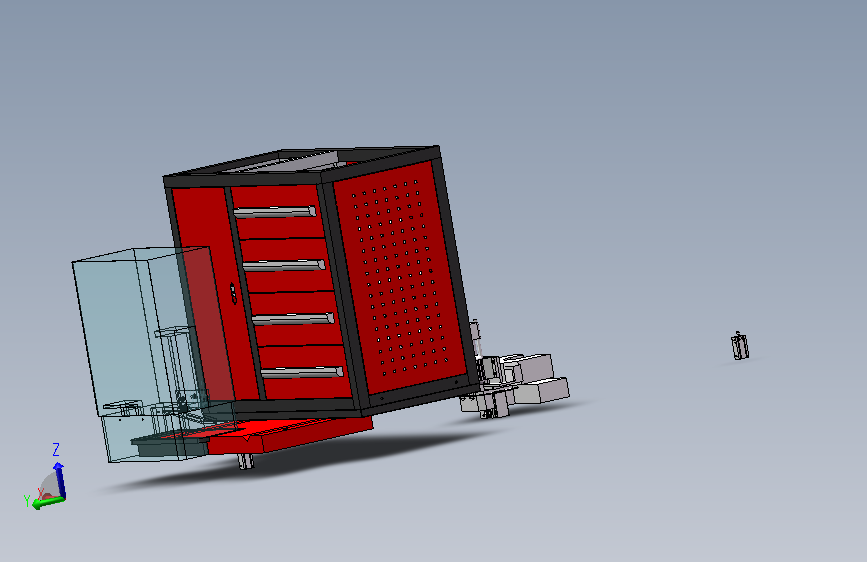Image resolution: width=867 pixels, height=562 pixels.
Task: Select the support leg under the base plate
Action: coord(246,461)
